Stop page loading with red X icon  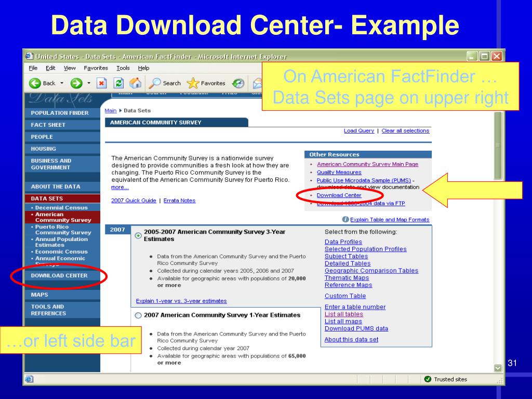tap(101, 83)
